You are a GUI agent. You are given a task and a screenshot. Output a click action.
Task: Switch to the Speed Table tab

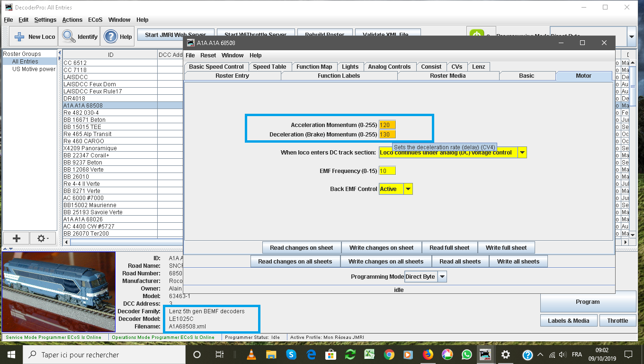point(269,67)
